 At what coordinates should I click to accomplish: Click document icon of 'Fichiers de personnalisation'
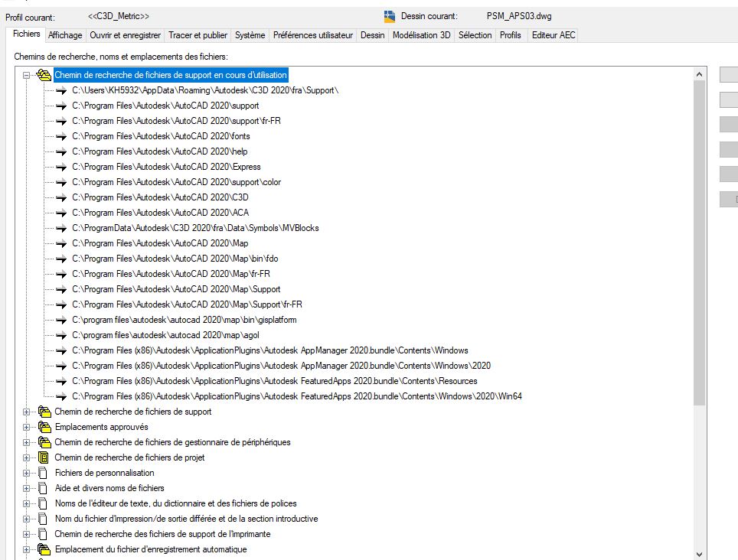[x=43, y=473]
